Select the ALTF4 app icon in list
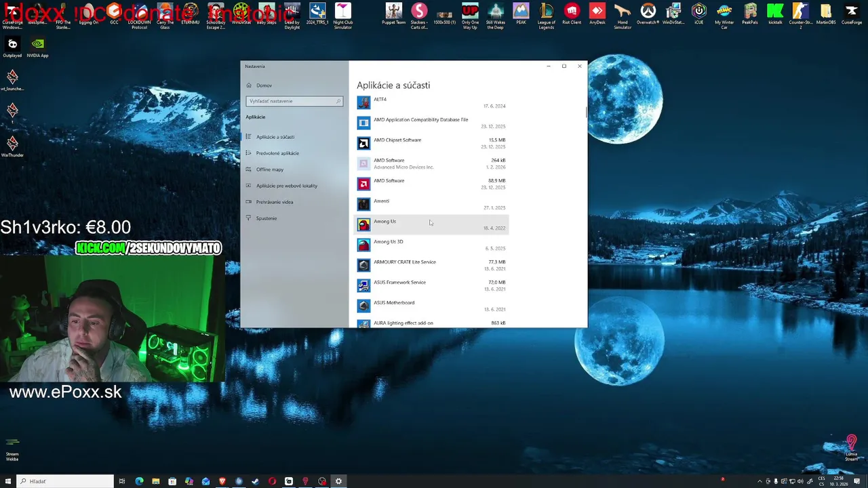 coord(363,102)
